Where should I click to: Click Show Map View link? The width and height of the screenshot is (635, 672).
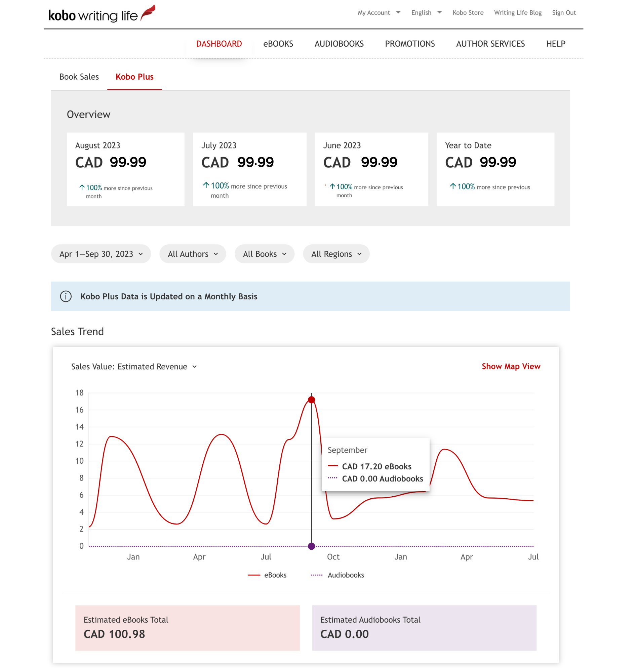(x=511, y=367)
